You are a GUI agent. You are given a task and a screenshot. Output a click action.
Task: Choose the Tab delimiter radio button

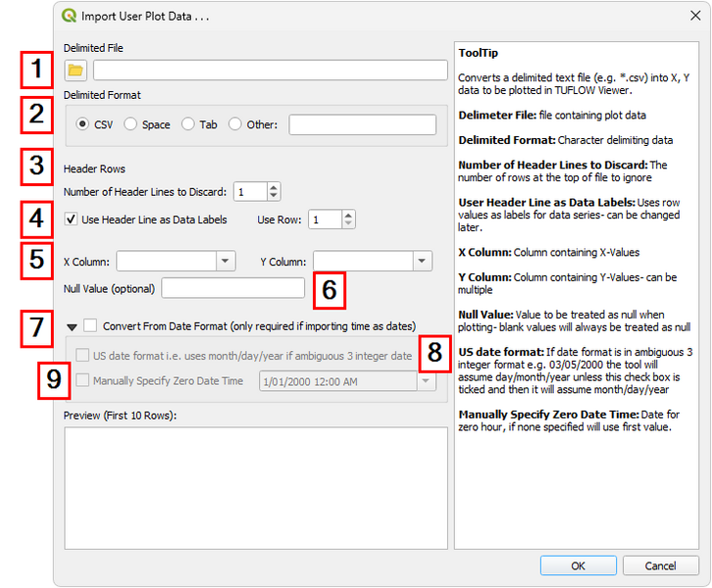188,124
